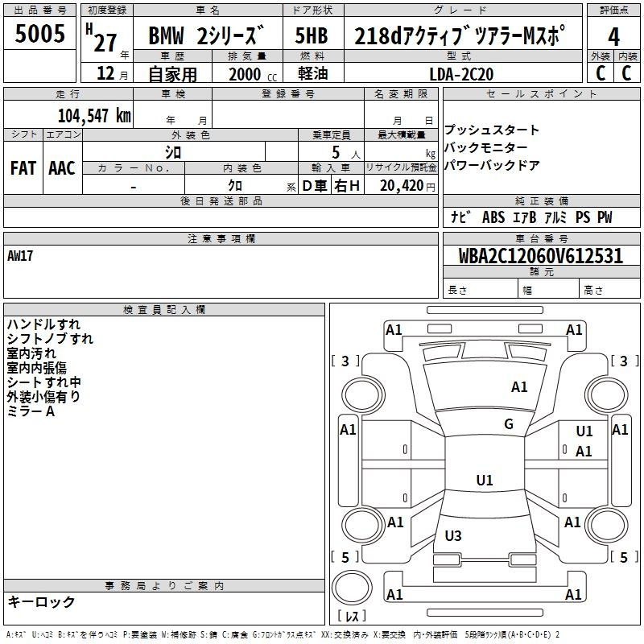
Task: Select inspector note ハンドルすれ
Action: pyautogui.click(x=43, y=324)
